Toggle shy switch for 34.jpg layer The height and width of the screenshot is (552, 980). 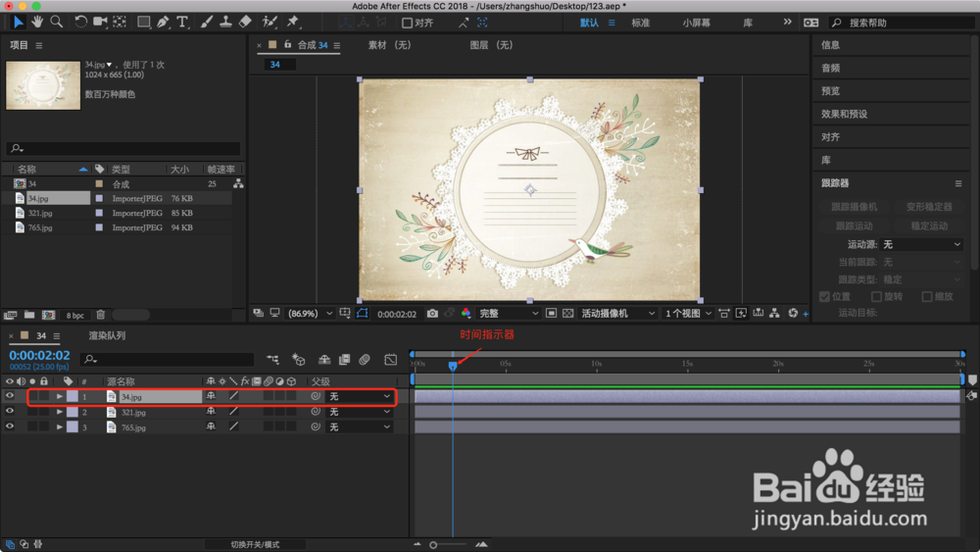[x=212, y=396]
